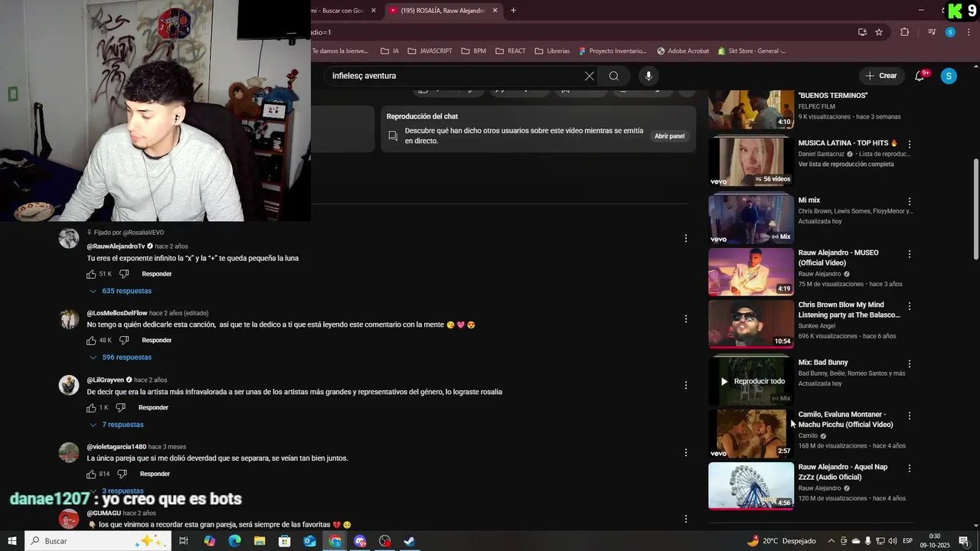Open Windows Start menu
The height and width of the screenshot is (551, 980).
point(11,541)
